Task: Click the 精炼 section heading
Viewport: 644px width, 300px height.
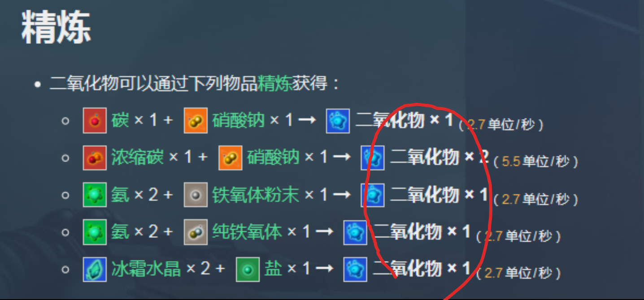Action: coord(56,28)
